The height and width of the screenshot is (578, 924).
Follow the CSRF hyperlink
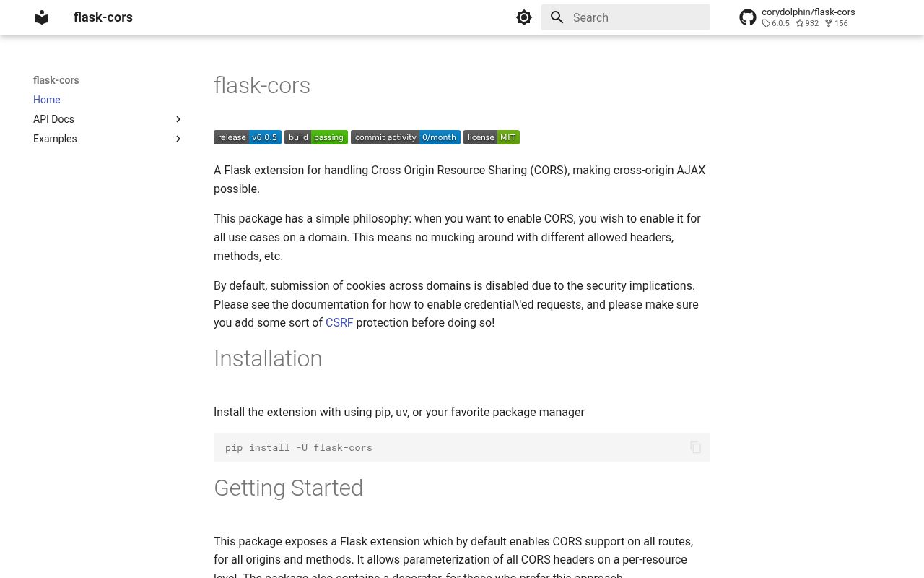coord(339,323)
